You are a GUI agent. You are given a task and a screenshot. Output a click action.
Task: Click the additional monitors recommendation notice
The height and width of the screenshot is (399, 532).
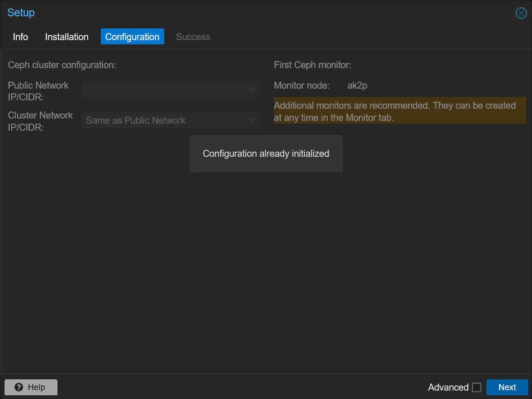click(x=399, y=111)
